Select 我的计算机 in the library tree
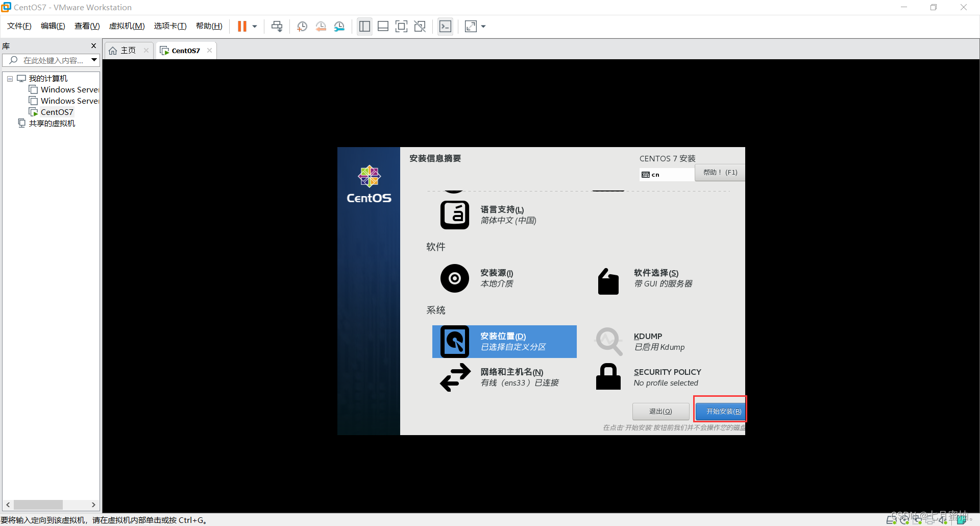The width and height of the screenshot is (980, 526). 48,79
